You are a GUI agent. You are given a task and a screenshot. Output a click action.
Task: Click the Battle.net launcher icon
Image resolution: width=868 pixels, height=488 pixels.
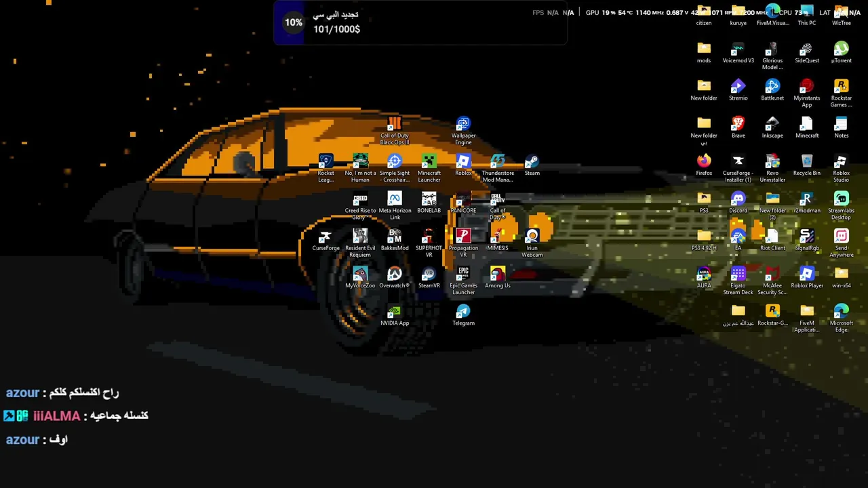point(772,90)
